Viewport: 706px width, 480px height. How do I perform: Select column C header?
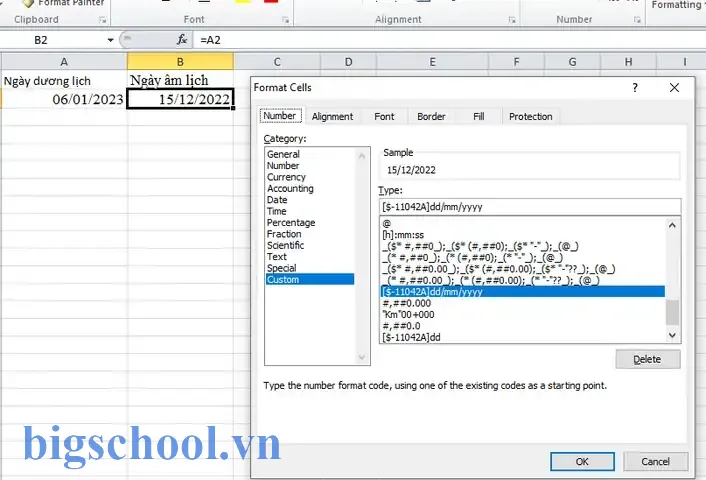coord(277,62)
